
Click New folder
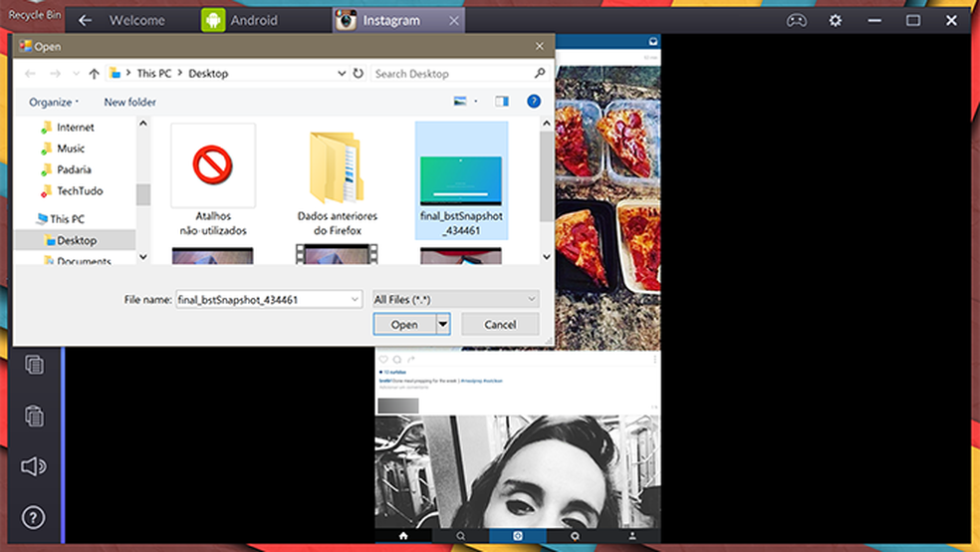[130, 102]
